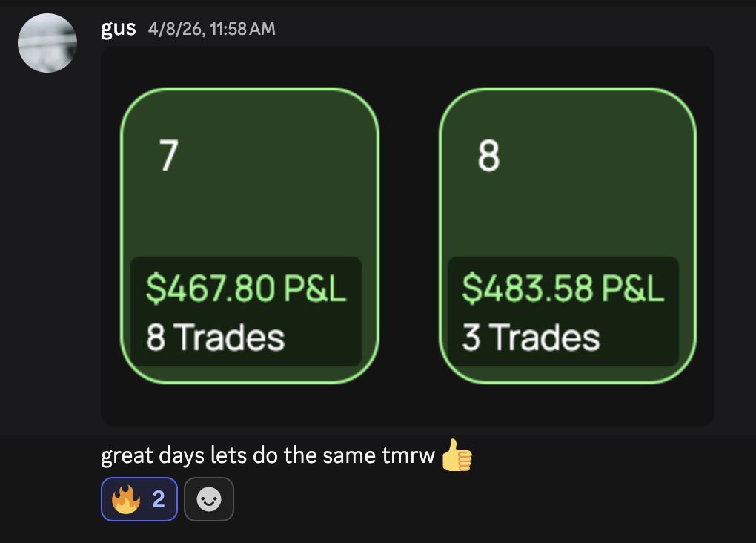Click the 3 Trades label
This screenshot has width=756, height=543.
531,338
